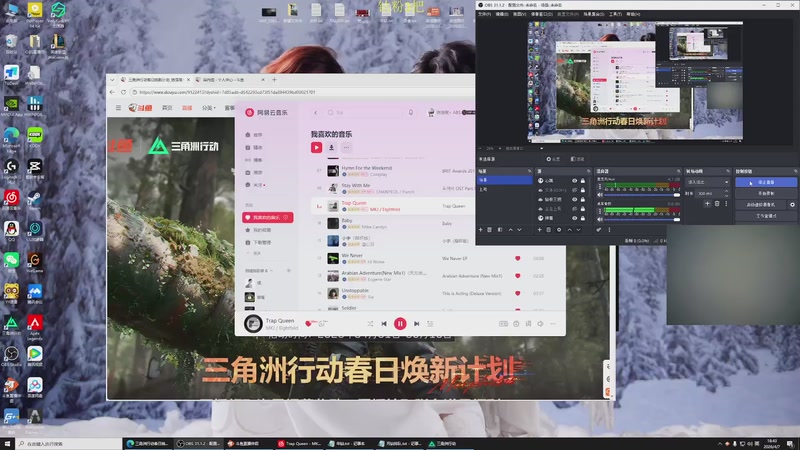Adjust desktop audio volume slider in OBS
This screenshot has width=800, height=450.
[x=642, y=219]
